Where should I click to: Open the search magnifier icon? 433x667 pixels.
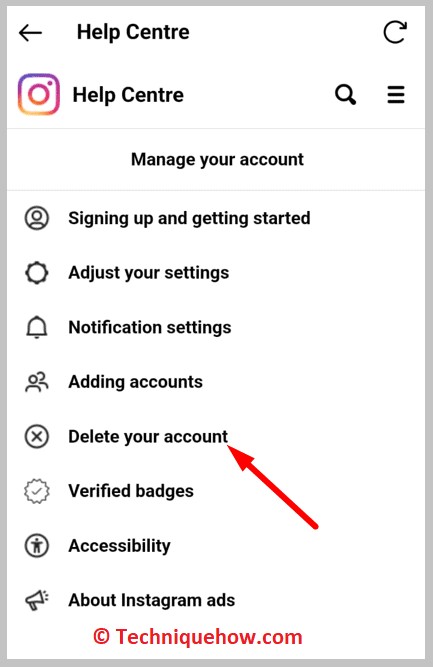[x=345, y=94]
